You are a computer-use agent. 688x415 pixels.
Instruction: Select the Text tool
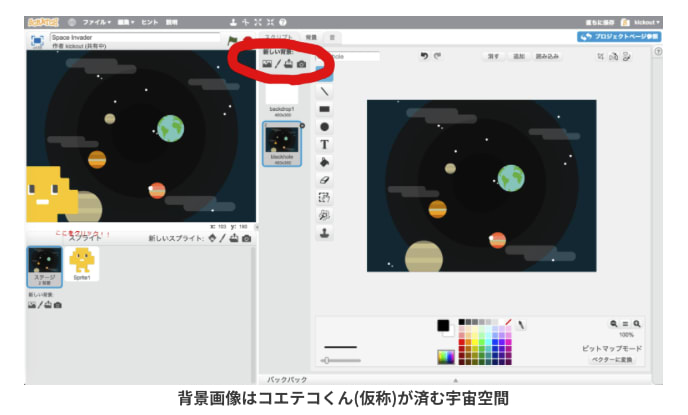324,144
